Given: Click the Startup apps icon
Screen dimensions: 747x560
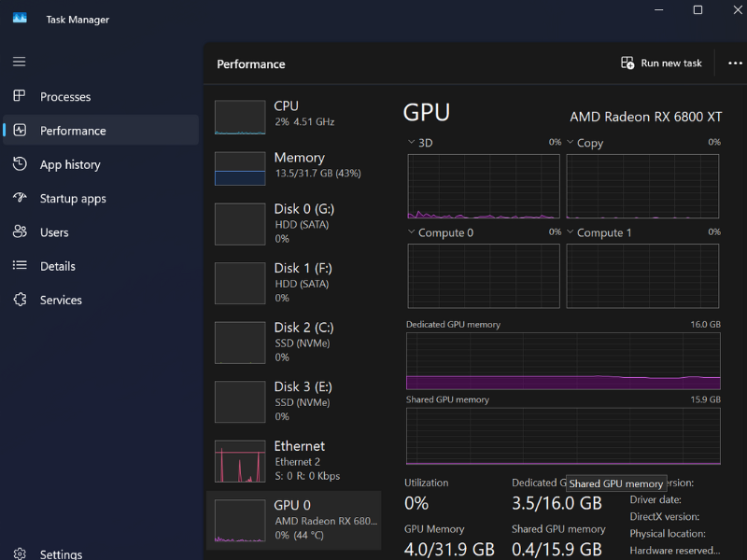Looking at the screenshot, I should tap(20, 198).
